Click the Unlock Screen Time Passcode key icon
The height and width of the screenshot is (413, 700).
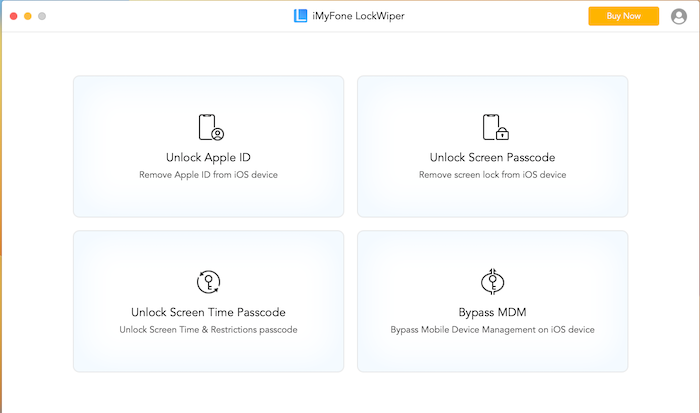pyautogui.click(x=208, y=282)
